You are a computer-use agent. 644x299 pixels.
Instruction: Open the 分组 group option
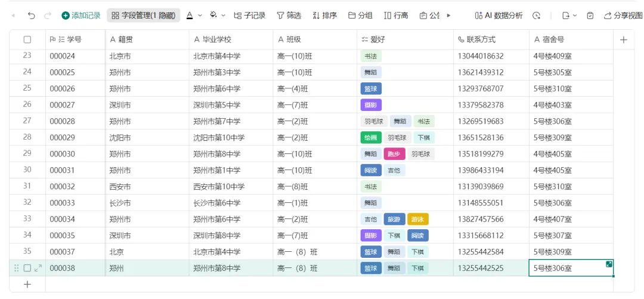pyautogui.click(x=361, y=16)
